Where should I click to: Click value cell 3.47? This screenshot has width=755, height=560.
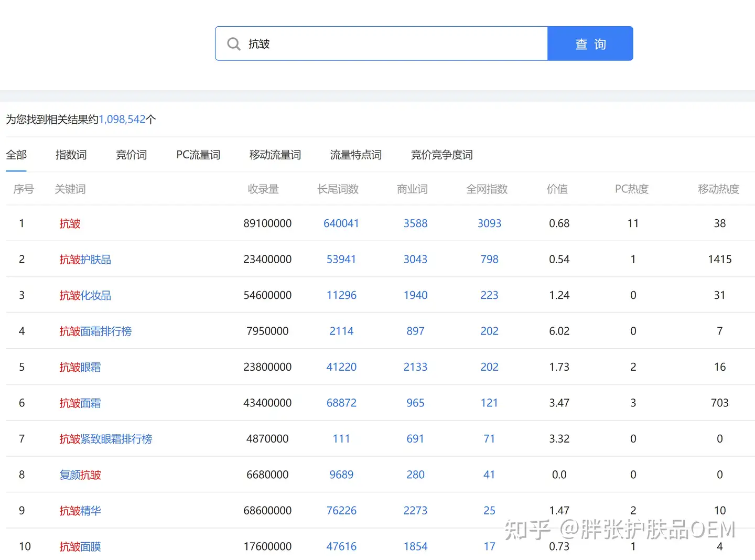tap(559, 403)
